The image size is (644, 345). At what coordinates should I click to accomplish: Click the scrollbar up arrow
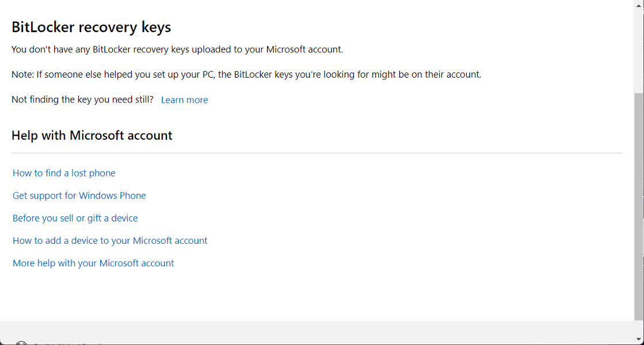[639, 5]
